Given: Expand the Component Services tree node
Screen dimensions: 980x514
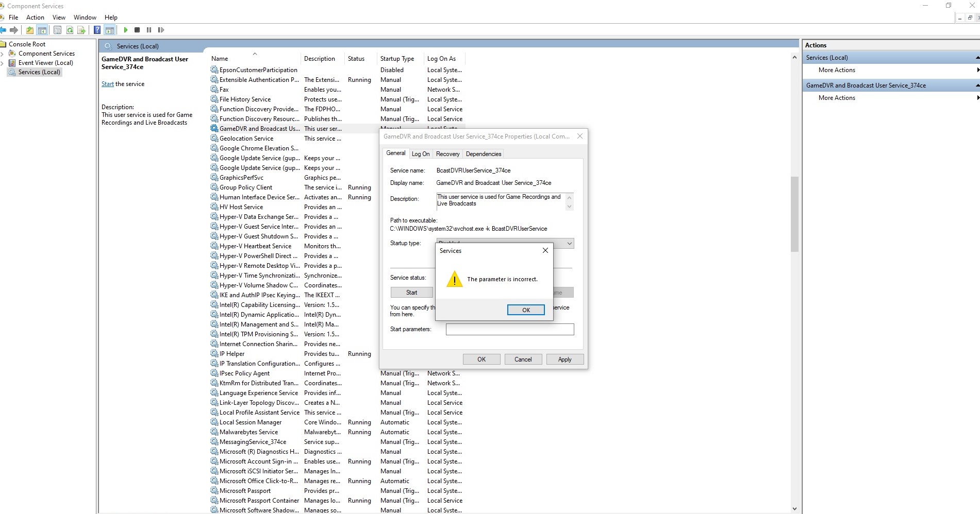Looking at the screenshot, I should [x=3, y=54].
